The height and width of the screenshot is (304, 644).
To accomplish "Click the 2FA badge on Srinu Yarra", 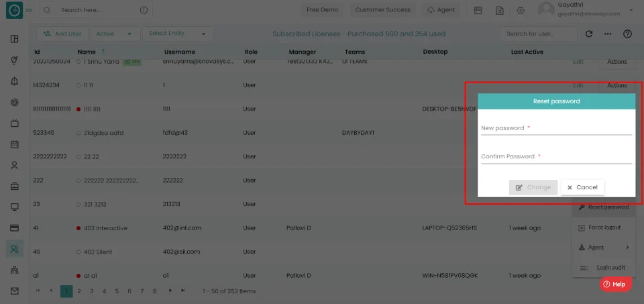I will [x=132, y=62].
